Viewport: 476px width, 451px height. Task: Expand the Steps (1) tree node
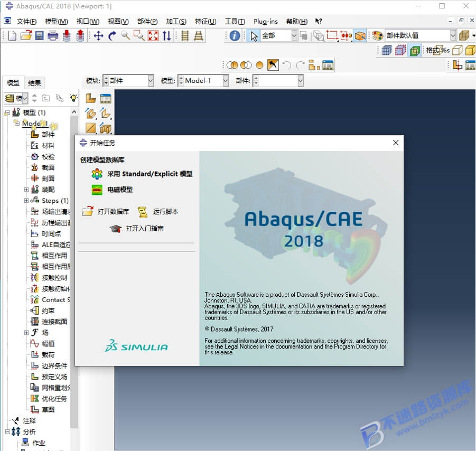(26, 201)
